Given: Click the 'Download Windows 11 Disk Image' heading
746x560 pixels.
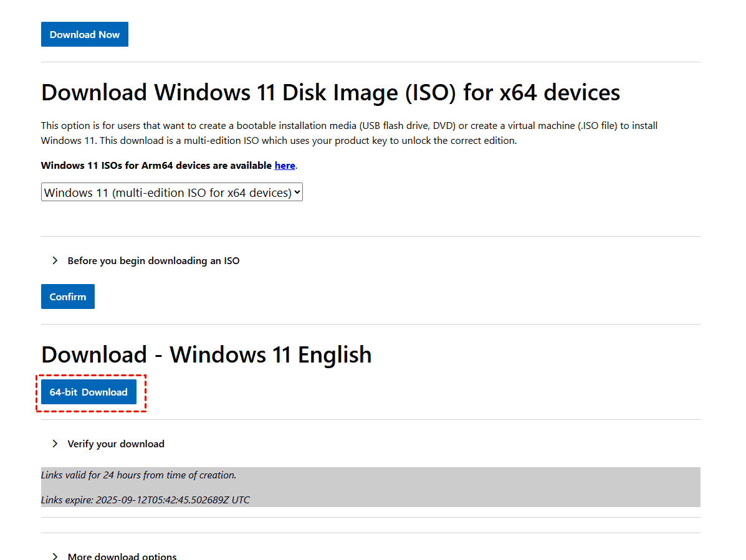Looking at the screenshot, I should pyautogui.click(x=331, y=93).
